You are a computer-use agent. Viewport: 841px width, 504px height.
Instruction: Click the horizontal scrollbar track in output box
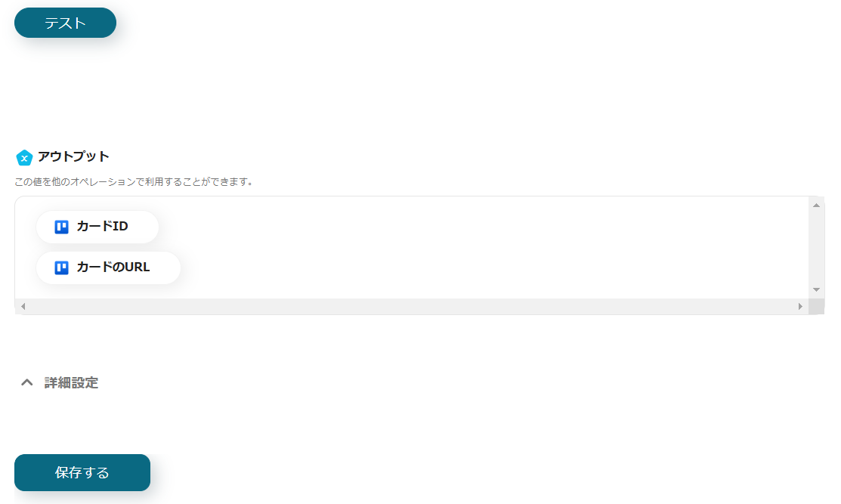point(411,307)
